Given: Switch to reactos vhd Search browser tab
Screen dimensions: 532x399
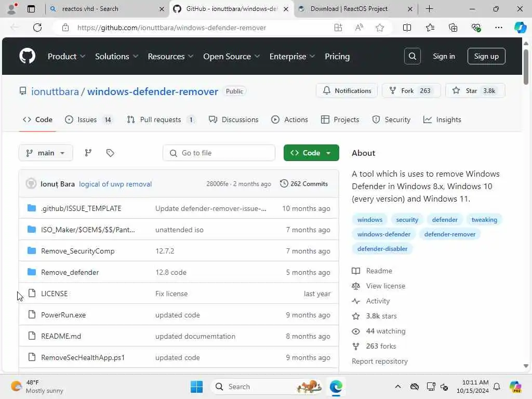Looking at the screenshot, I should (x=107, y=9).
